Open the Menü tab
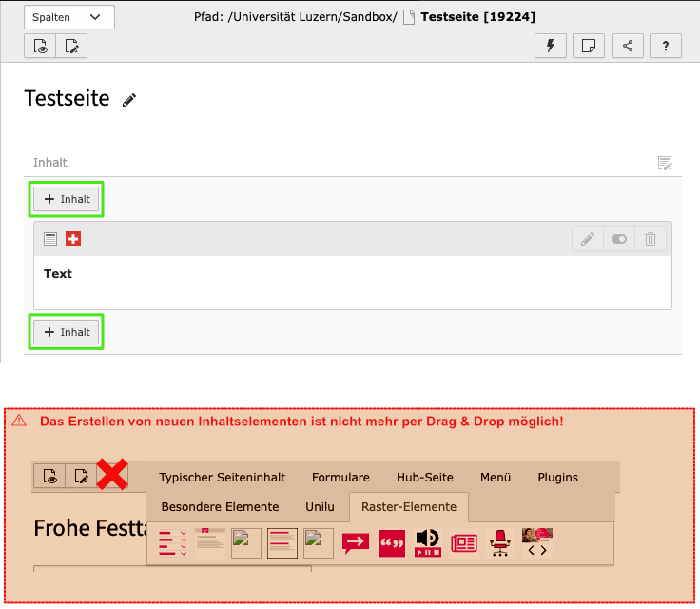This screenshot has height=609, width=700. click(x=496, y=477)
